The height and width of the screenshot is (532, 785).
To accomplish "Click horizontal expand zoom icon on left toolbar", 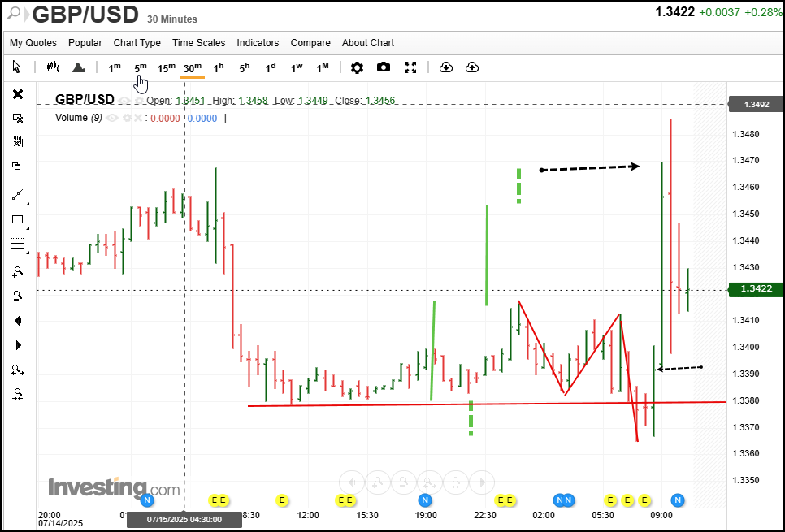I will tap(18, 370).
